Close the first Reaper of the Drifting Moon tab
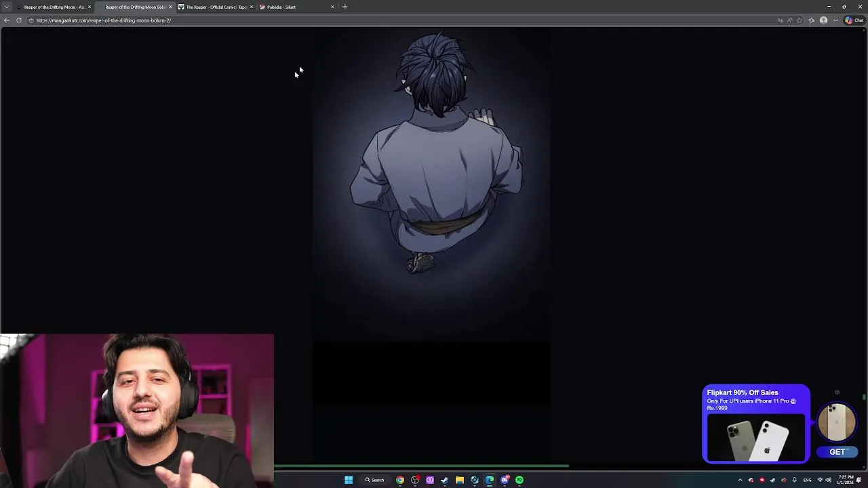Viewport: 868px width, 488px height. tap(89, 7)
